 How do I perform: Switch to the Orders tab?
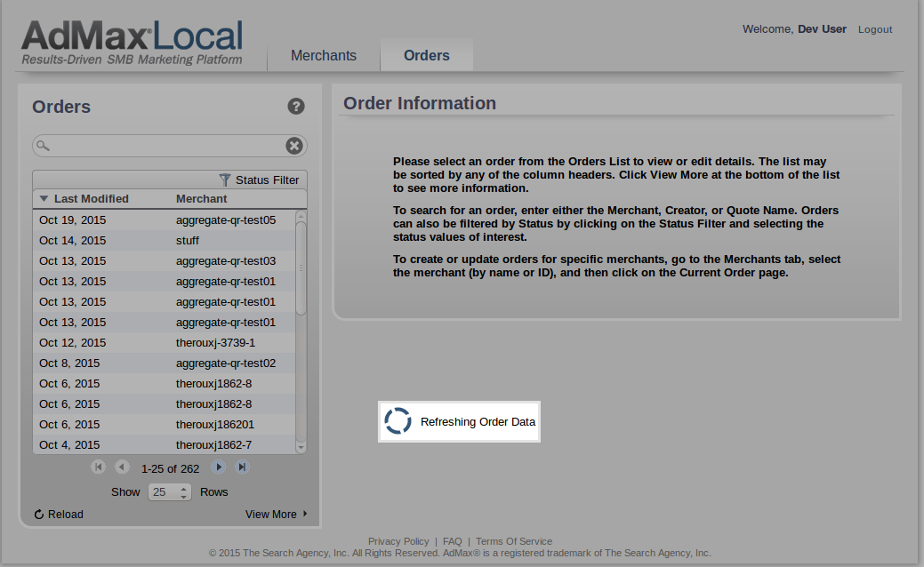click(x=427, y=55)
